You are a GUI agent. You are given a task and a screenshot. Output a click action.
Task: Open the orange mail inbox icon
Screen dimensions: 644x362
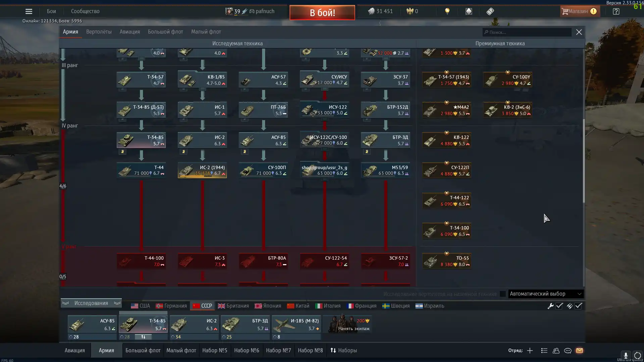coord(580,351)
